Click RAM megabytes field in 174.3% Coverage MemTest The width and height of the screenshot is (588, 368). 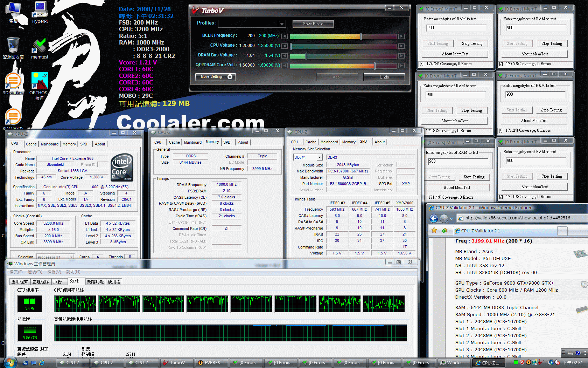(456, 28)
